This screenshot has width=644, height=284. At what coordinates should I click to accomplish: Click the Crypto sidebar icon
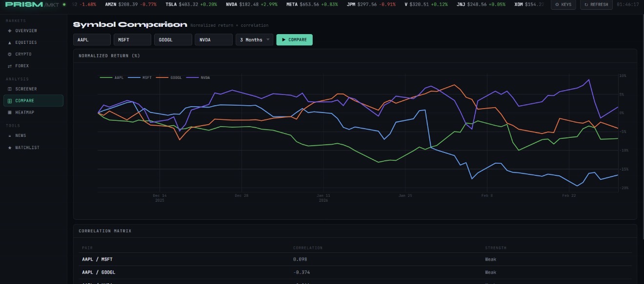10,54
